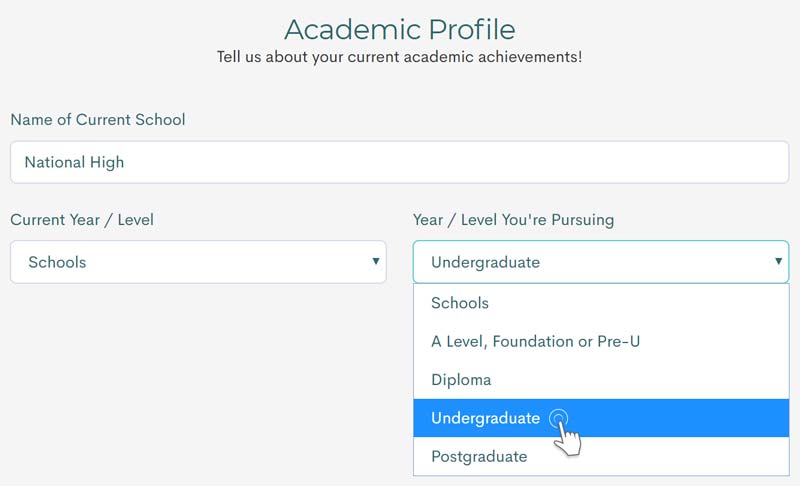Click the Current Year / Level label
This screenshot has width=800, height=486.
click(82, 220)
